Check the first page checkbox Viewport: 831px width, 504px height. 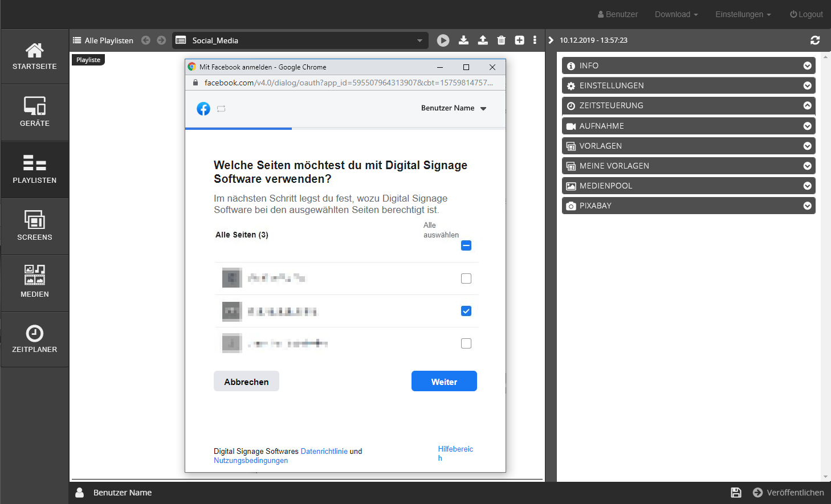466,278
